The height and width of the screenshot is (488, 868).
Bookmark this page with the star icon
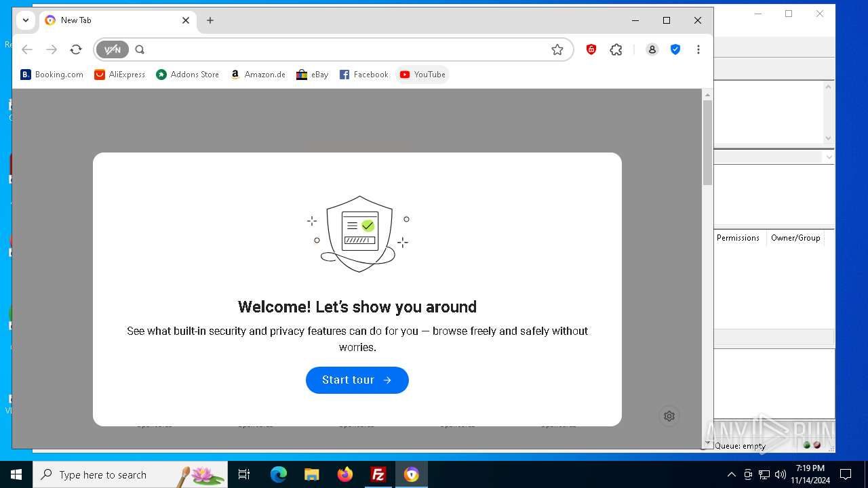557,49
